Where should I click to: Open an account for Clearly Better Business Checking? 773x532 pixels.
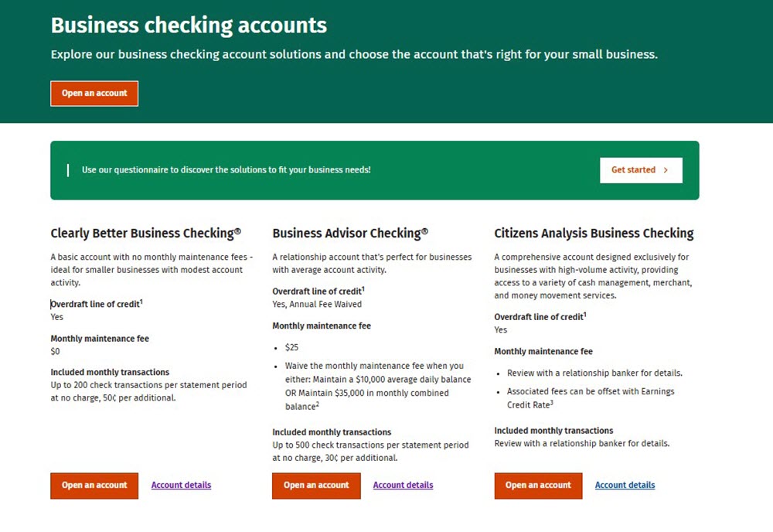[x=94, y=486]
